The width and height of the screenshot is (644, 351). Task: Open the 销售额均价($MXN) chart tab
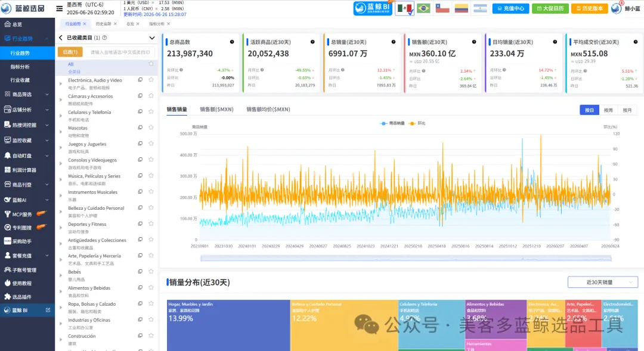(x=268, y=109)
